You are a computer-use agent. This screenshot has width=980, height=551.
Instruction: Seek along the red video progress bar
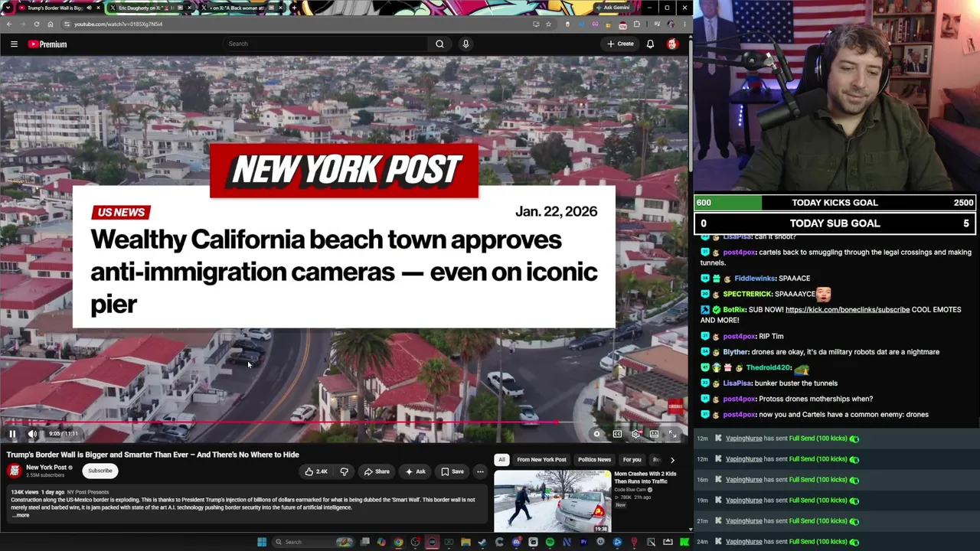(344, 422)
